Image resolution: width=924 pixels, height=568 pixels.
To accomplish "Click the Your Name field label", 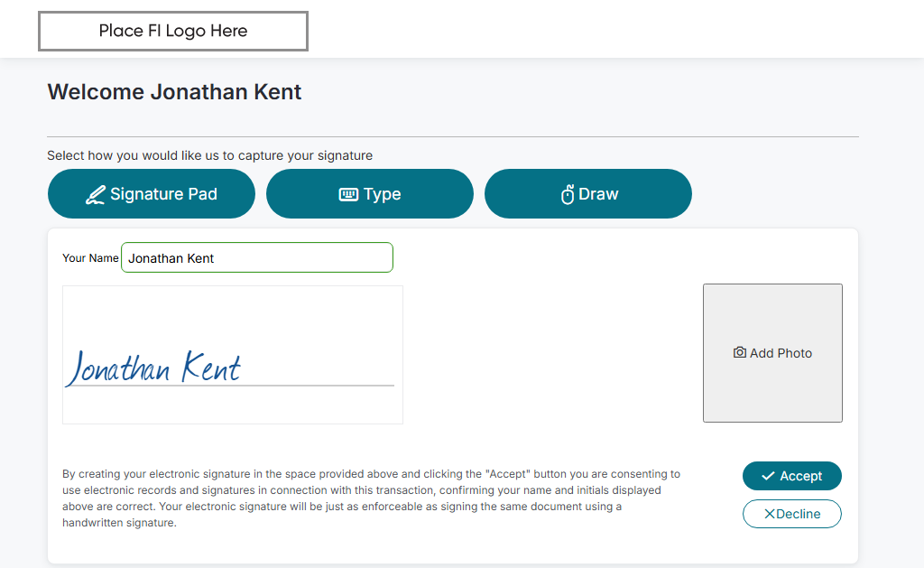I will coord(90,258).
